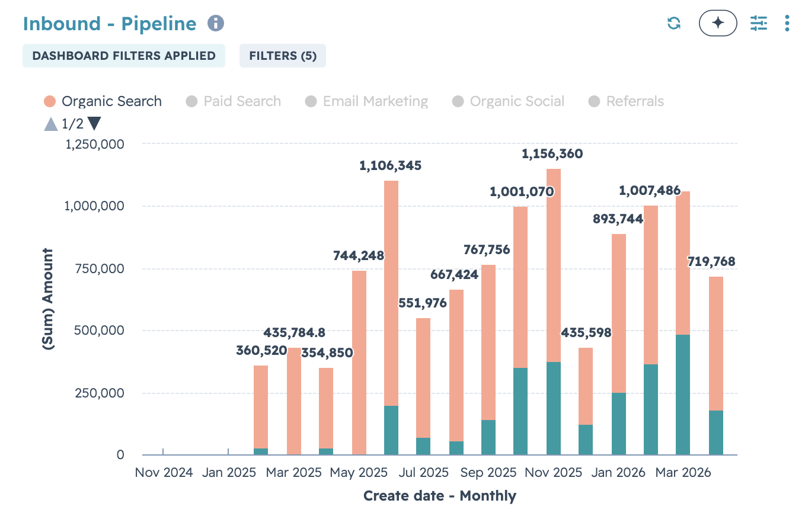Click the bar labeled 1,007,486
805x532 pixels.
pyautogui.click(x=651, y=330)
